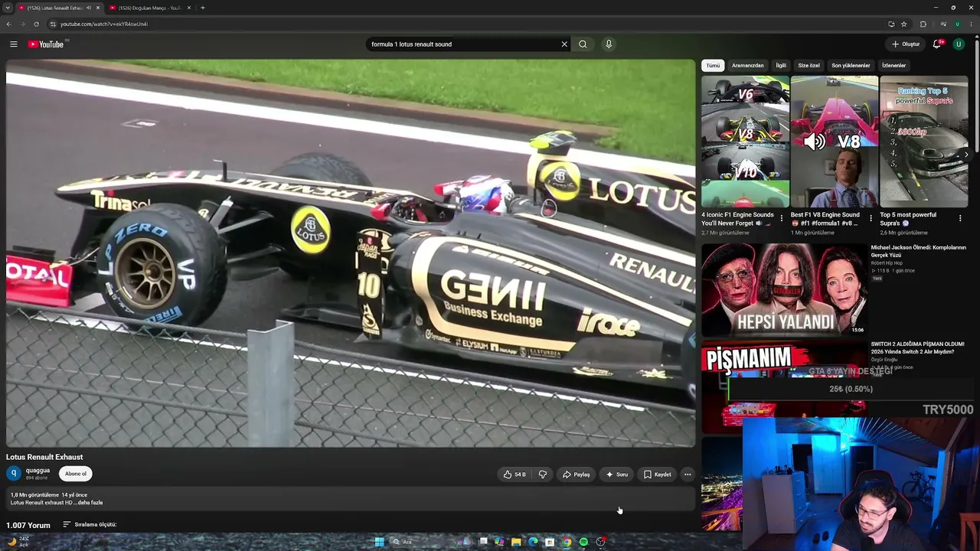Open File Explorer from taskbar
The height and width of the screenshot is (551, 980).
click(516, 542)
